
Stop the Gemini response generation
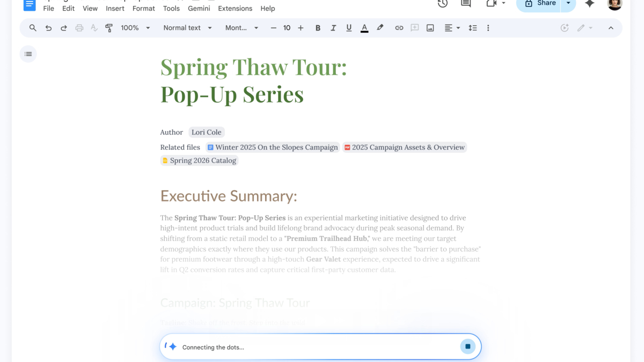[x=467, y=347]
